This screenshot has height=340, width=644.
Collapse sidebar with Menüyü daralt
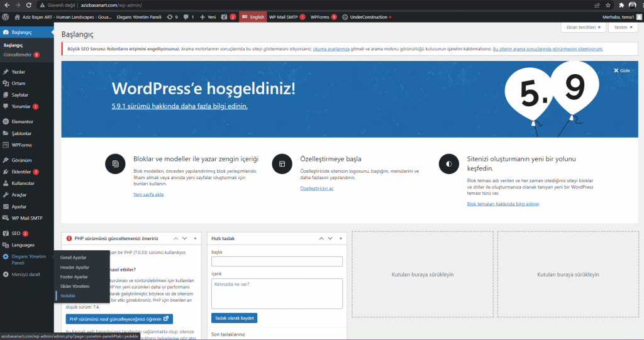(26, 274)
